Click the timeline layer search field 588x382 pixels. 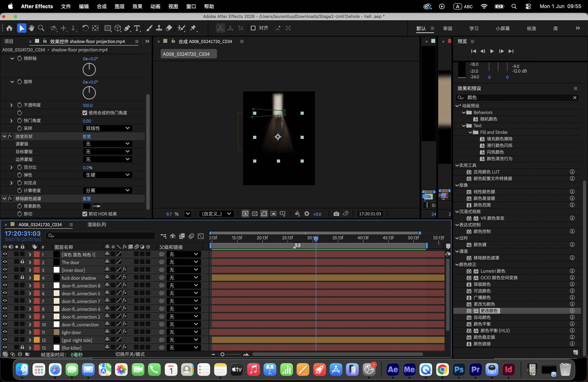click(x=101, y=236)
